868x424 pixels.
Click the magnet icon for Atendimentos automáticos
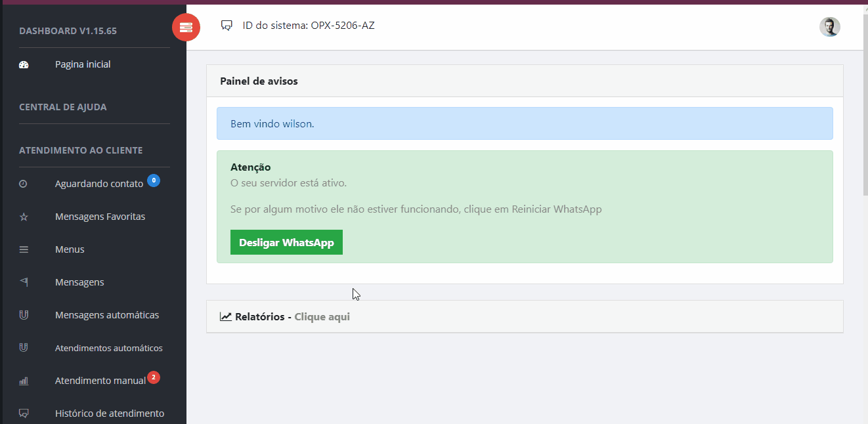click(x=24, y=348)
